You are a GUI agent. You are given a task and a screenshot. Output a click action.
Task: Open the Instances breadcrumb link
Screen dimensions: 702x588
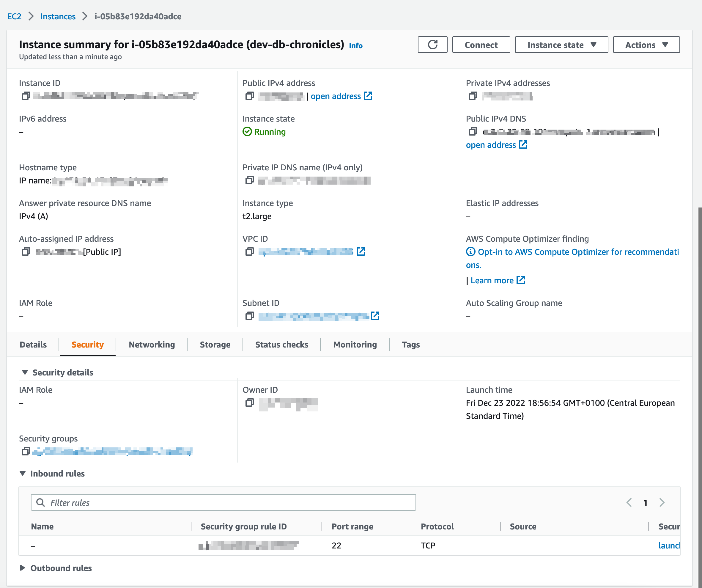click(58, 16)
